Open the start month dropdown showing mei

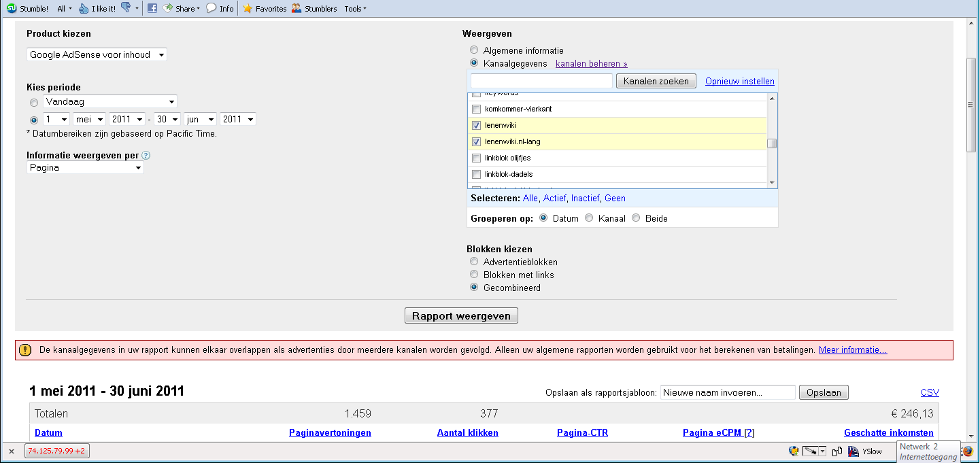click(x=89, y=119)
